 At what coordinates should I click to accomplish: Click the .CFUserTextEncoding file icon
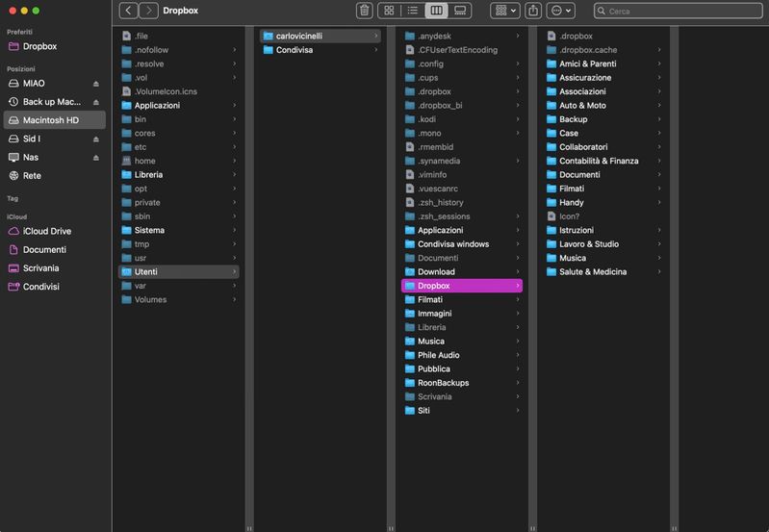(410, 50)
